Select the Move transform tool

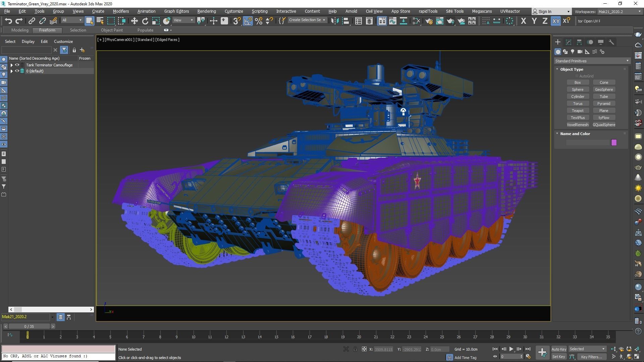(134, 21)
